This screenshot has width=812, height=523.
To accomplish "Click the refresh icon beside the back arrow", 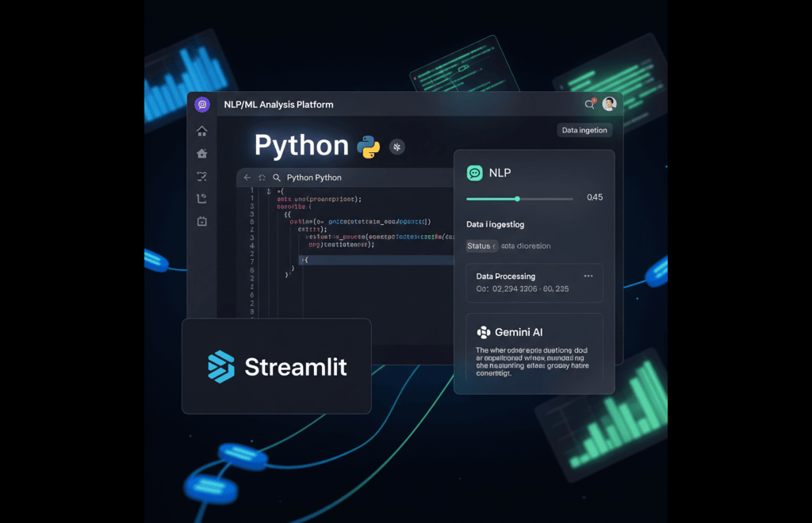I will [262, 178].
